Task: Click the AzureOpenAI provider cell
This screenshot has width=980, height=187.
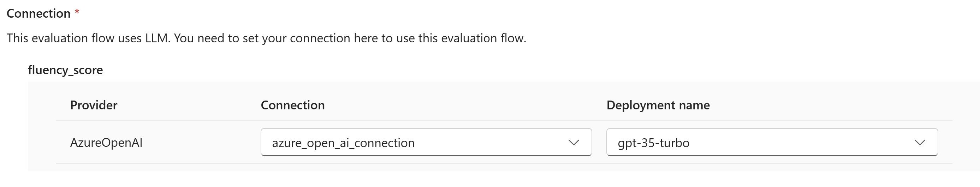Action: [x=106, y=143]
